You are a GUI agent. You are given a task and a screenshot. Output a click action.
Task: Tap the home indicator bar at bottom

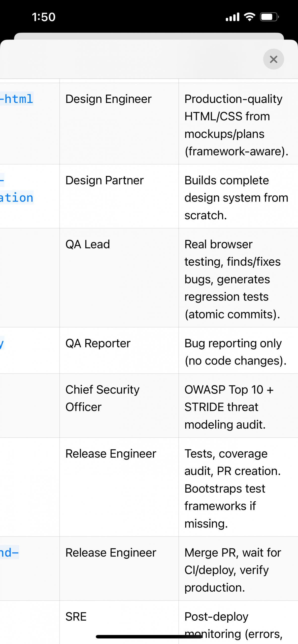point(149,636)
